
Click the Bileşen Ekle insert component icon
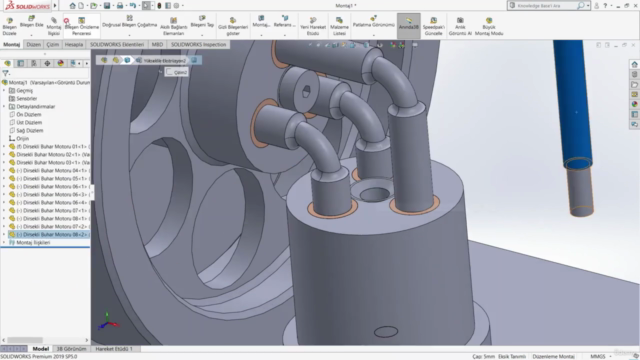[x=31, y=18]
